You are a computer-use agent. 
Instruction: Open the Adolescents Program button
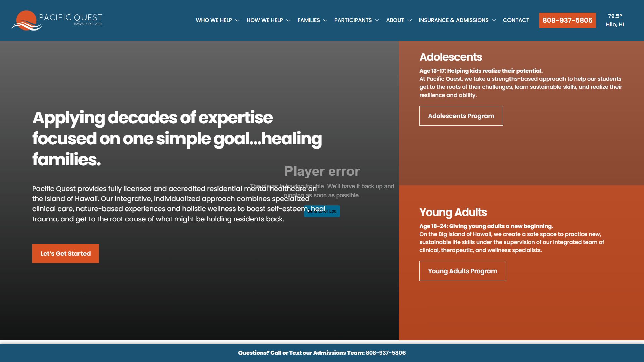tap(461, 116)
